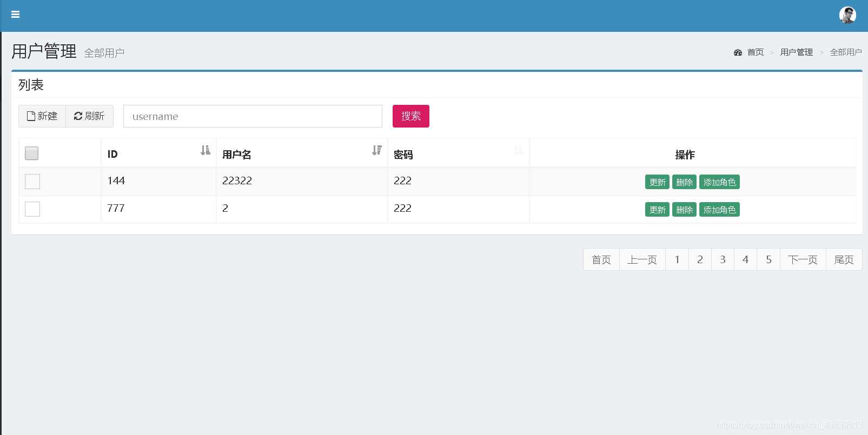Toggle the select-all header checkbox
Image resolution: width=868 pixels, height=435 pixels.
click(x=32, y=153)
